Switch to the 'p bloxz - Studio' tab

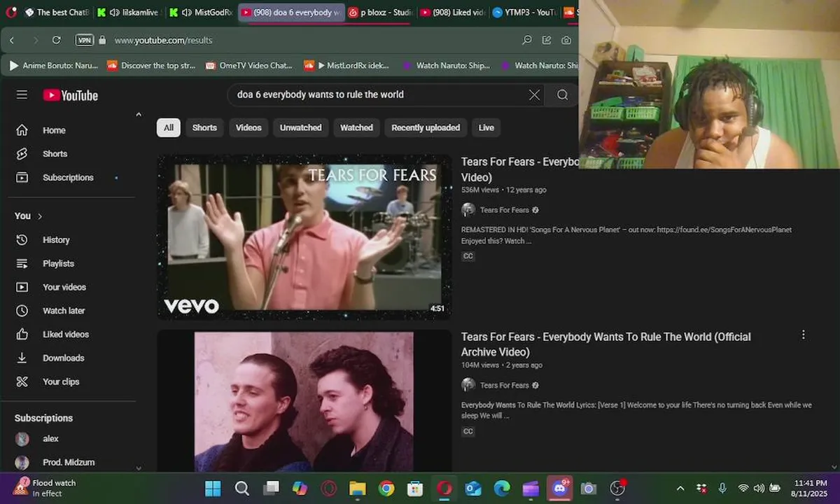[x=381, y=13]
